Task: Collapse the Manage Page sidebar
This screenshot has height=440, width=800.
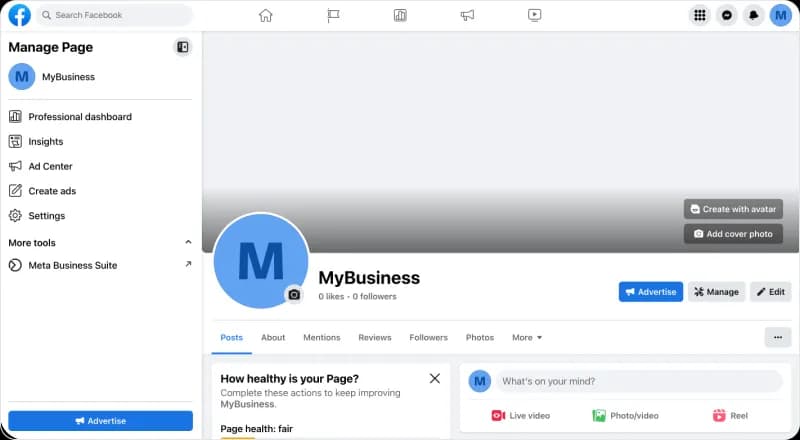Action: (x=182, y=47)
